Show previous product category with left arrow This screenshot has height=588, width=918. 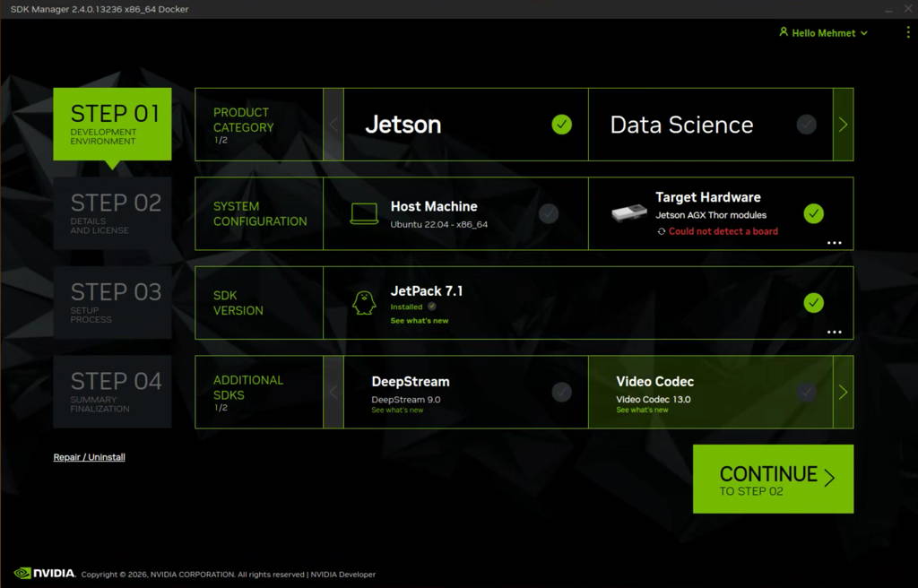pyautogui.click(x=333, y=125)
